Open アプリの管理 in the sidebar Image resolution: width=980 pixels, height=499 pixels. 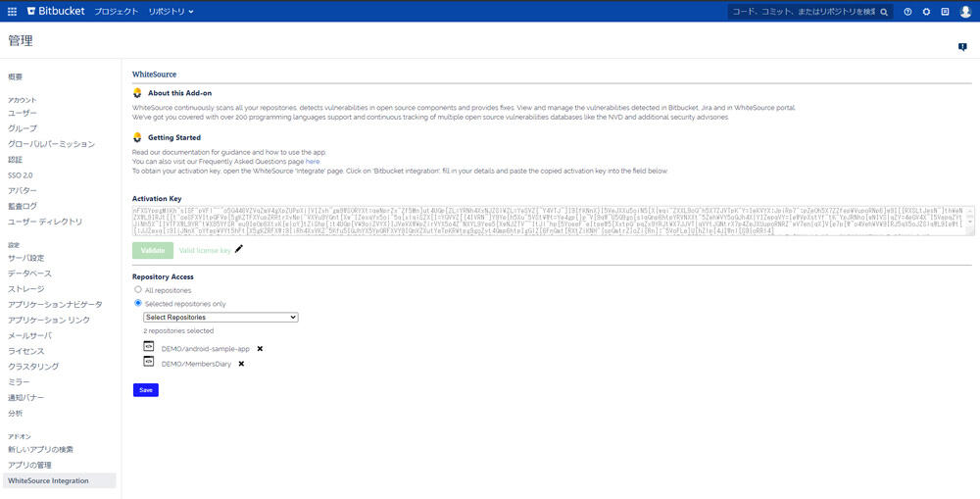30,466
